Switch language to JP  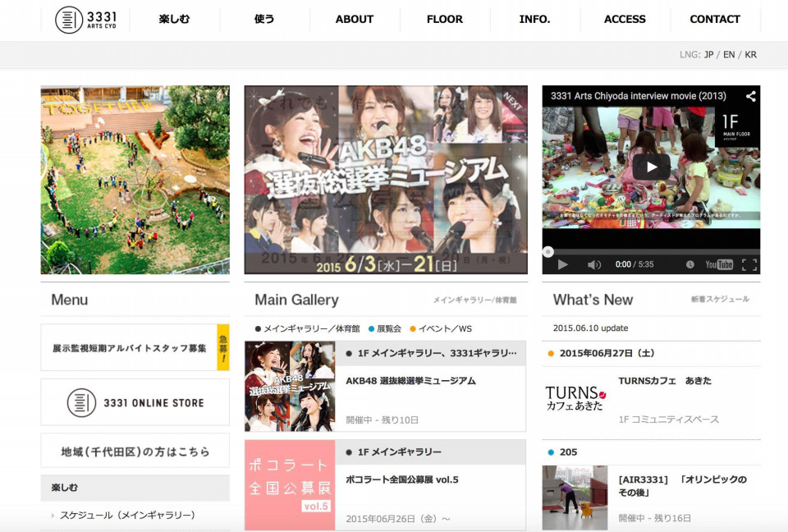[x=708, y=55]
